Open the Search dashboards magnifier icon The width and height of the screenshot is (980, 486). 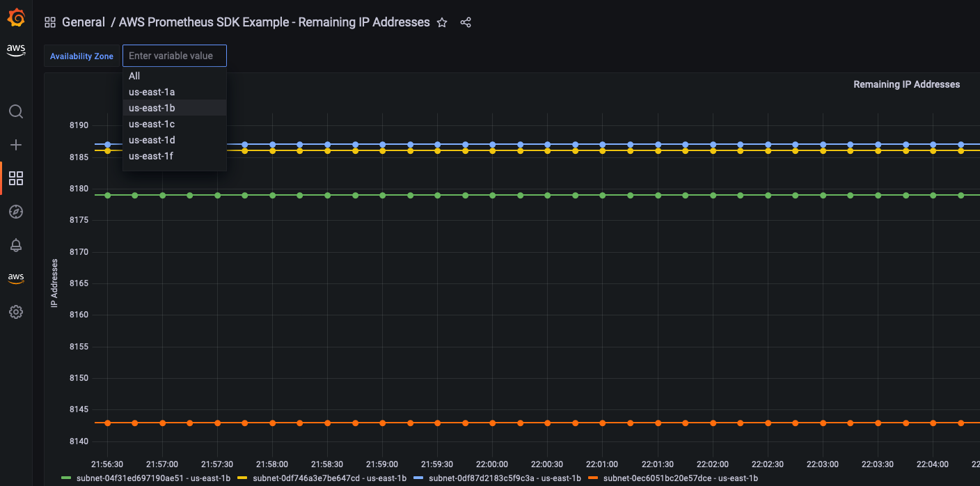point(15,111)
